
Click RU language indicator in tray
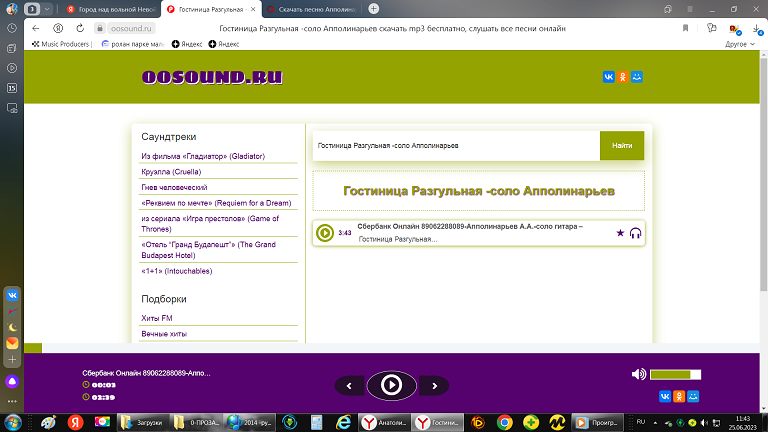[x=641, y=422]
